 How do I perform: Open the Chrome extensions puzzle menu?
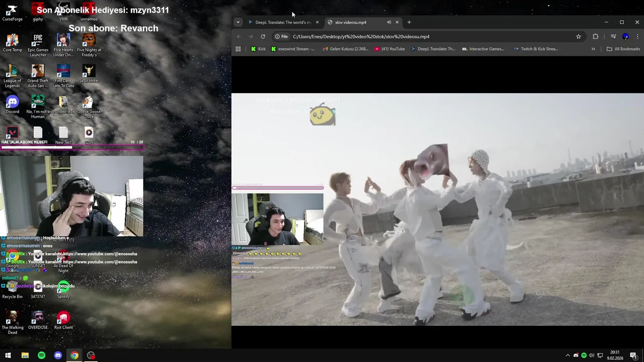[596, 36]
